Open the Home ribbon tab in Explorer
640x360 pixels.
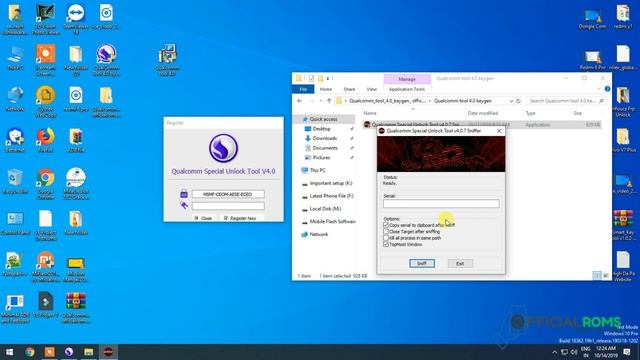(326, 89)
